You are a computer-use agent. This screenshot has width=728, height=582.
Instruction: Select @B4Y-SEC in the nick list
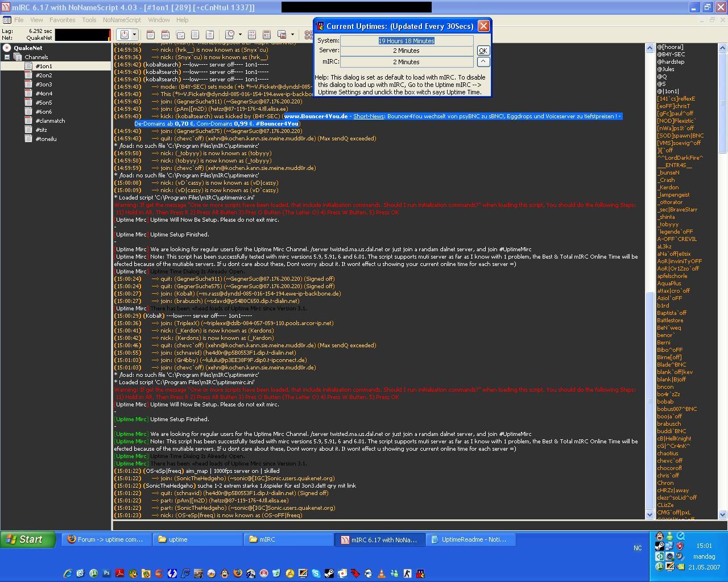[671, 54]
